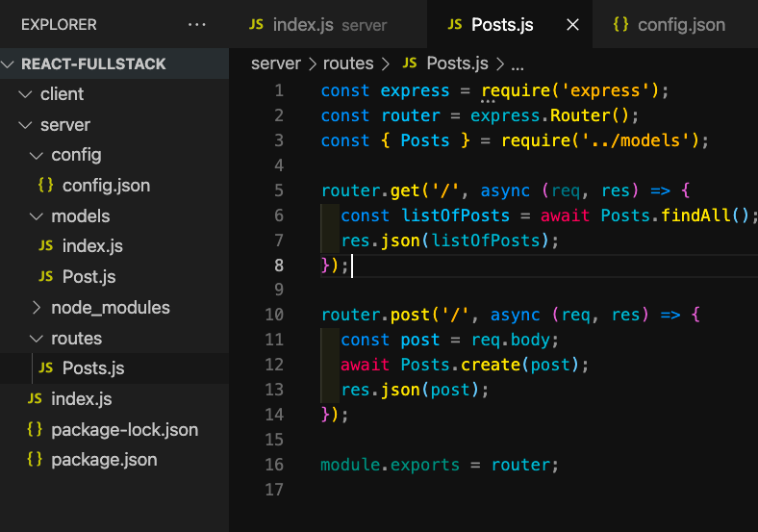This screenshot has height=532, width=758.
Task: Click 'module' on line 16
Action: tap(350, 465)
